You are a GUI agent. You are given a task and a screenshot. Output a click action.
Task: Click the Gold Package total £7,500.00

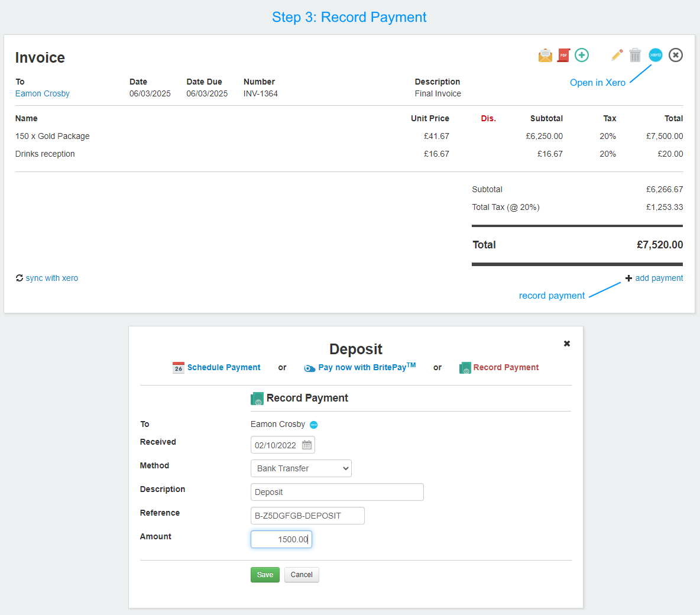665,136
